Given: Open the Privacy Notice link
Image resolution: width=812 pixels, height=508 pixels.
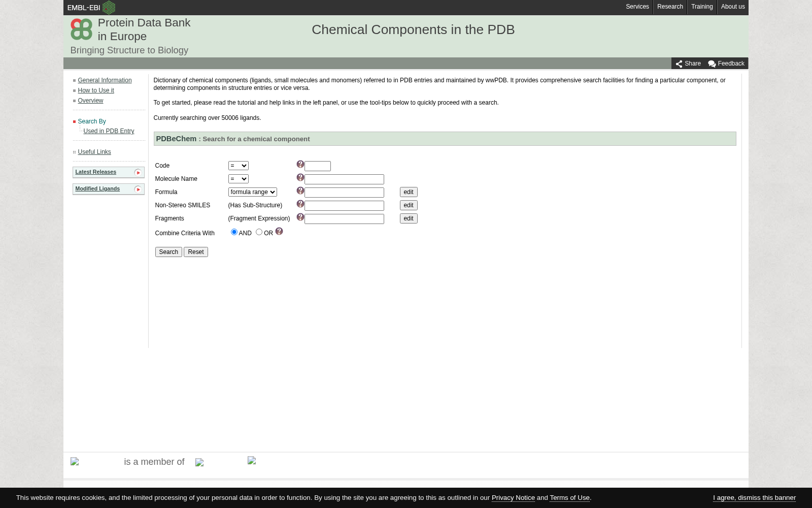Looking at the screenshot, I should tap(513, 498).
